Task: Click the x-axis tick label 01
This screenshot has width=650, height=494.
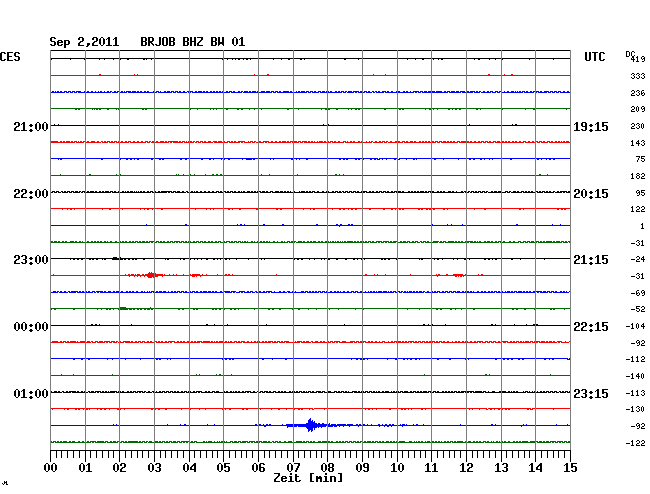Action: point(85,468)
